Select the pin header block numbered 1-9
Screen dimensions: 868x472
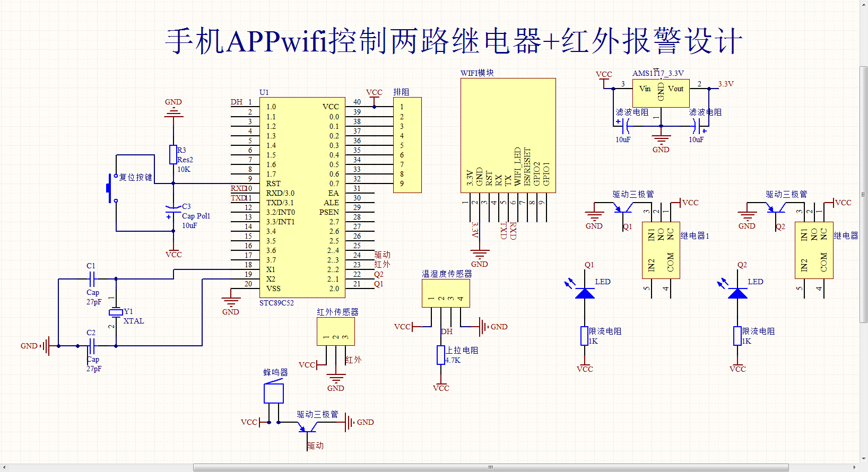pyautogui.click(x=407, y=145)
